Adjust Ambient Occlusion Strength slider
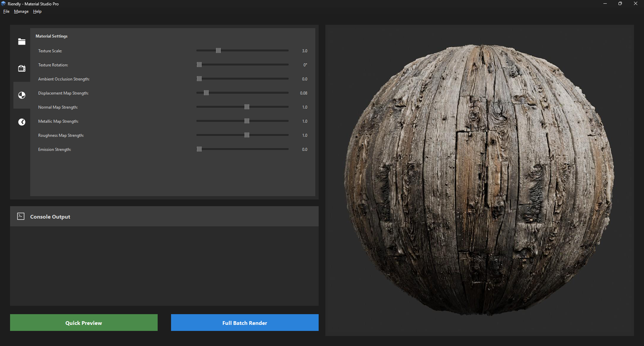644x346 pixels. 199,79
